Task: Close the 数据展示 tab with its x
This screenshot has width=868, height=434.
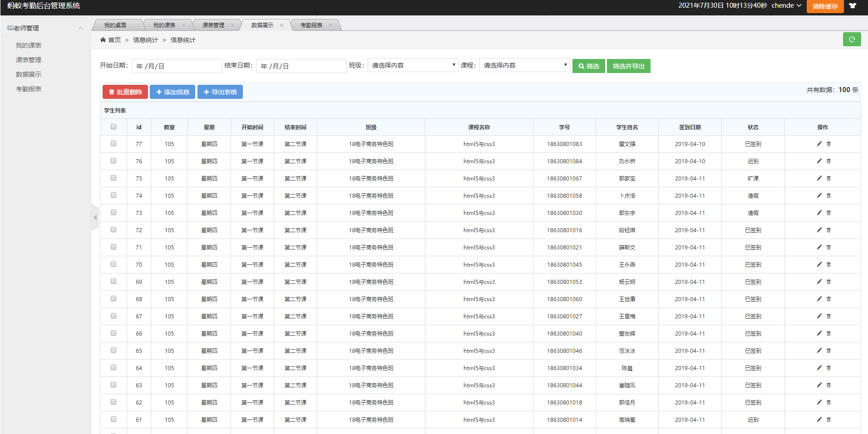Action: point(281,25)
